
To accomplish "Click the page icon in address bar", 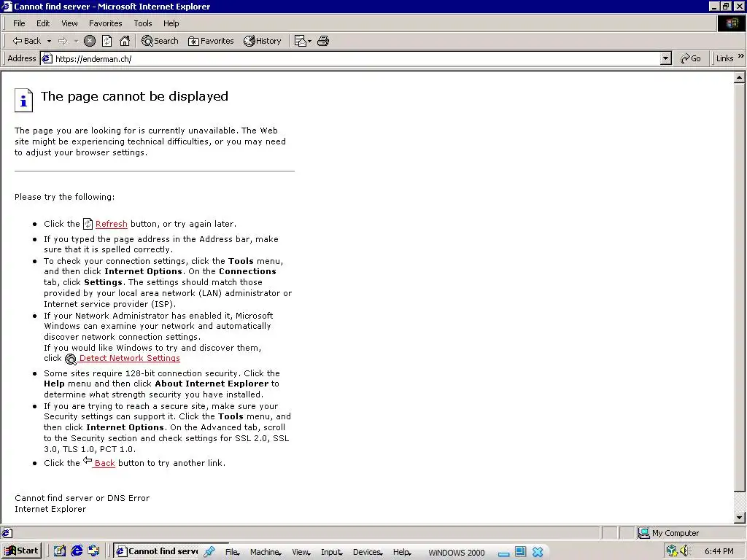I will coord(47,58).
